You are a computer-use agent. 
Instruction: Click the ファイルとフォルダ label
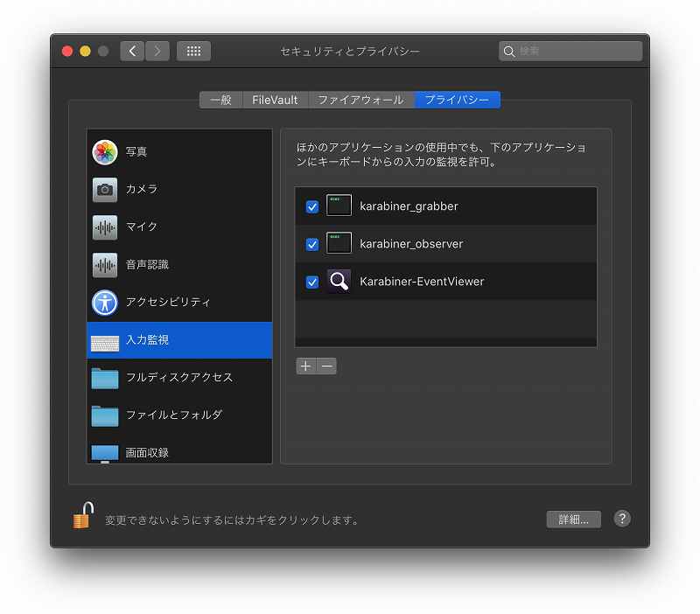click(173, 415)
